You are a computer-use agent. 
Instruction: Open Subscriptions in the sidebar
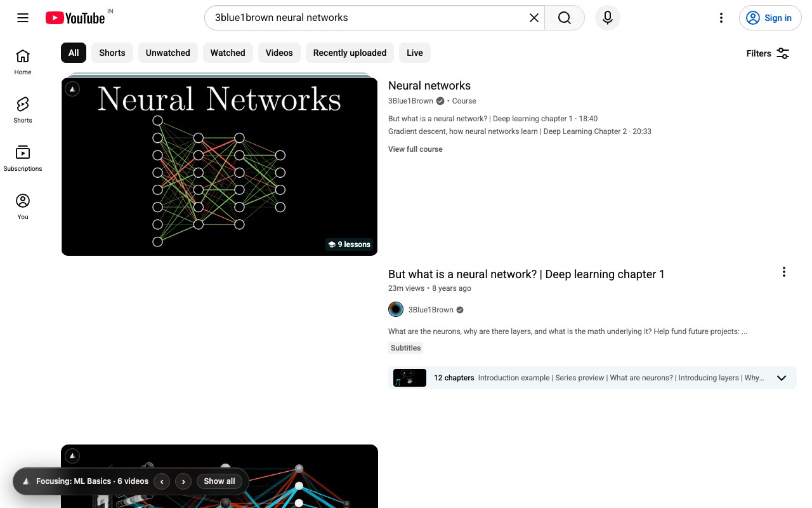click(23, 158)
